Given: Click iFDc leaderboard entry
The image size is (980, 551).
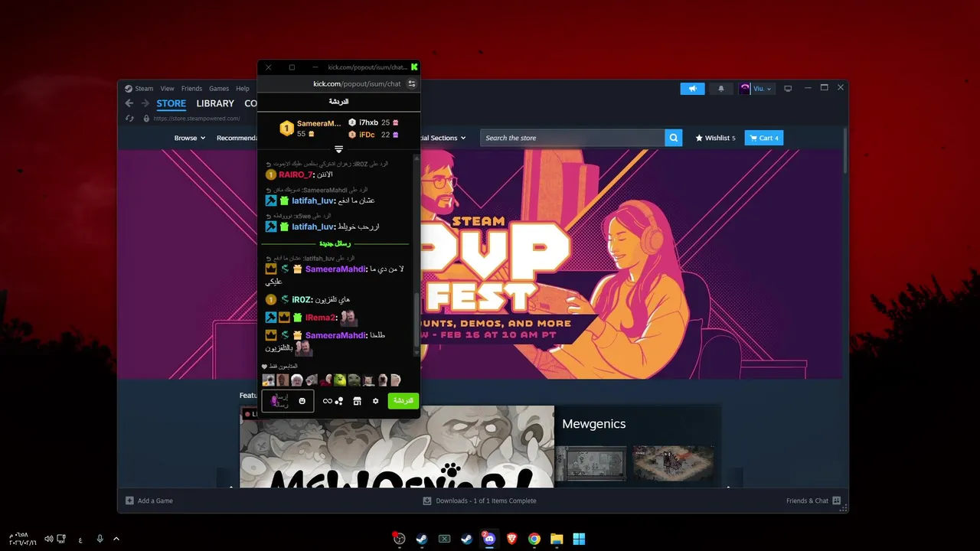Looking at the screenshot, I should (x=373, y=135).
